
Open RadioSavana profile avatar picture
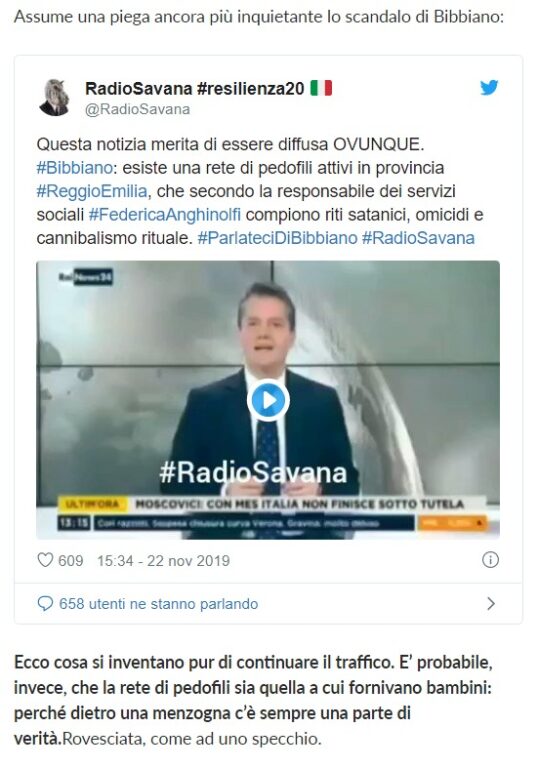tap(53, 97)
